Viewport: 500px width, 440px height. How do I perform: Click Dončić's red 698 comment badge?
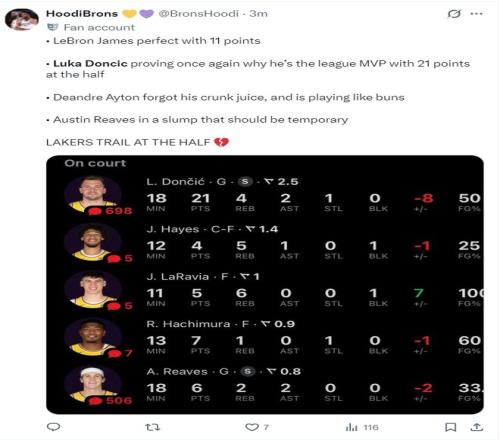110,211
